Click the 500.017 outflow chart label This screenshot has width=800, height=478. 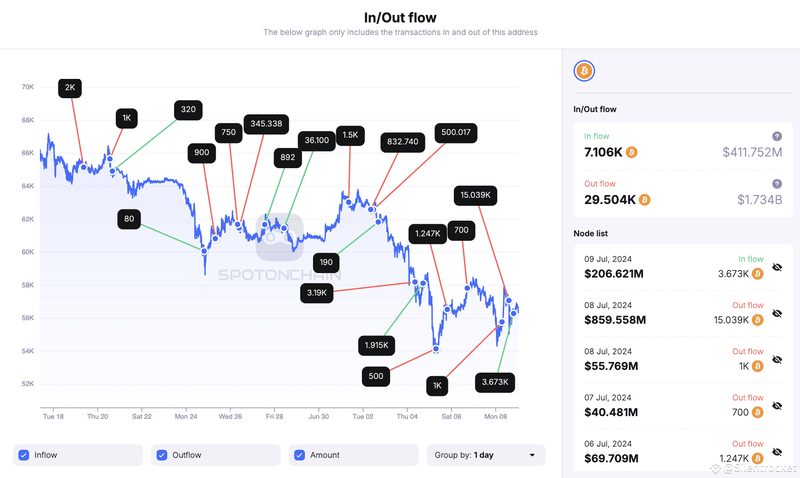tap(456, 133)
